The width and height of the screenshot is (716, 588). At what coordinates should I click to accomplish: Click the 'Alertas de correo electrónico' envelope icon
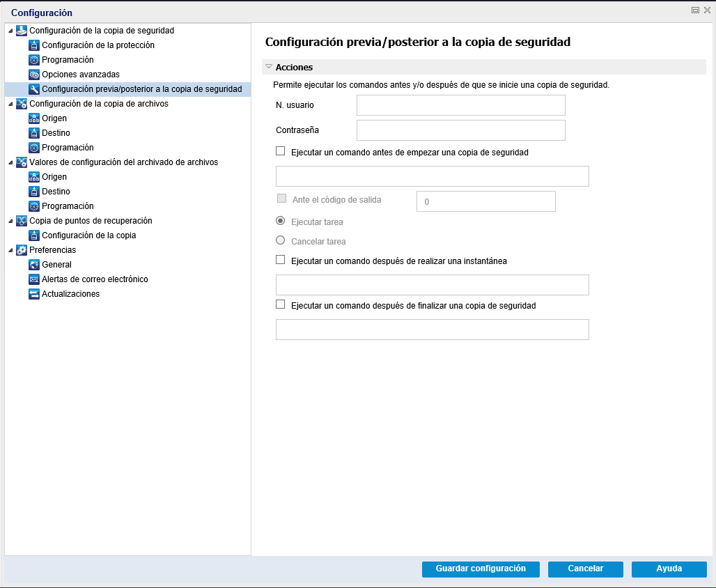tap(34, 279)
